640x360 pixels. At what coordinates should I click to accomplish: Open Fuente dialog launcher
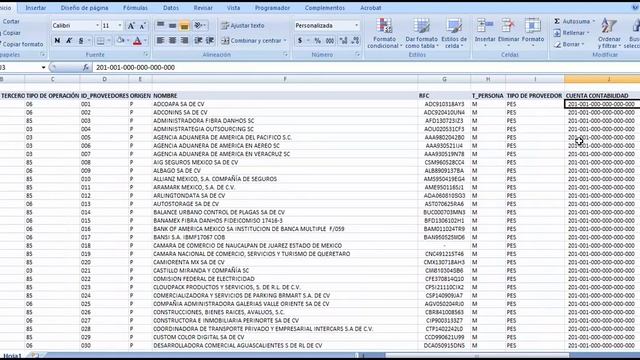[x=146, y=54]
